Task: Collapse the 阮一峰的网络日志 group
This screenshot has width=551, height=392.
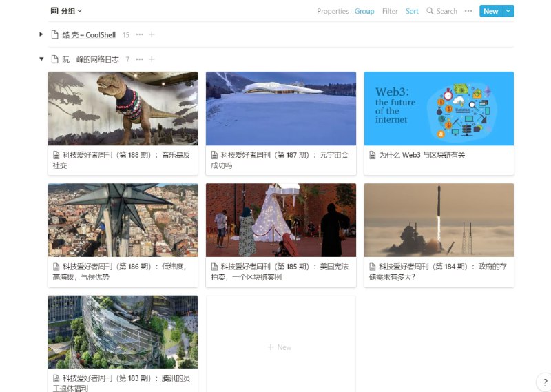Action: click(x=41, y=59)
